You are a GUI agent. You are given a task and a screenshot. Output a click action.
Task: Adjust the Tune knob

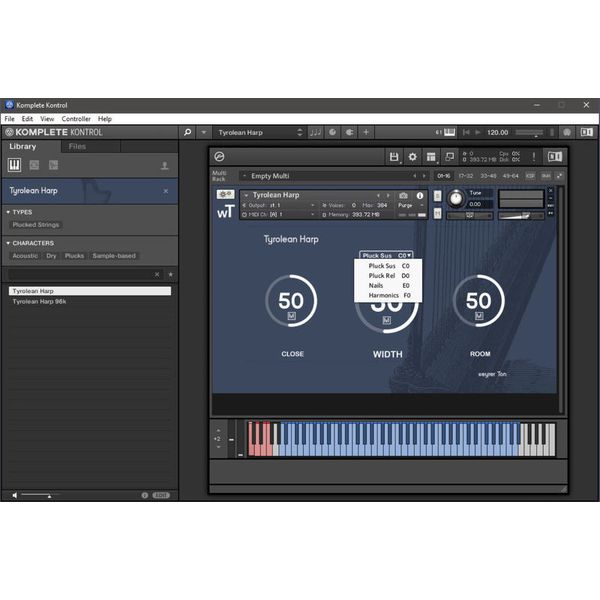pos(456,198)
